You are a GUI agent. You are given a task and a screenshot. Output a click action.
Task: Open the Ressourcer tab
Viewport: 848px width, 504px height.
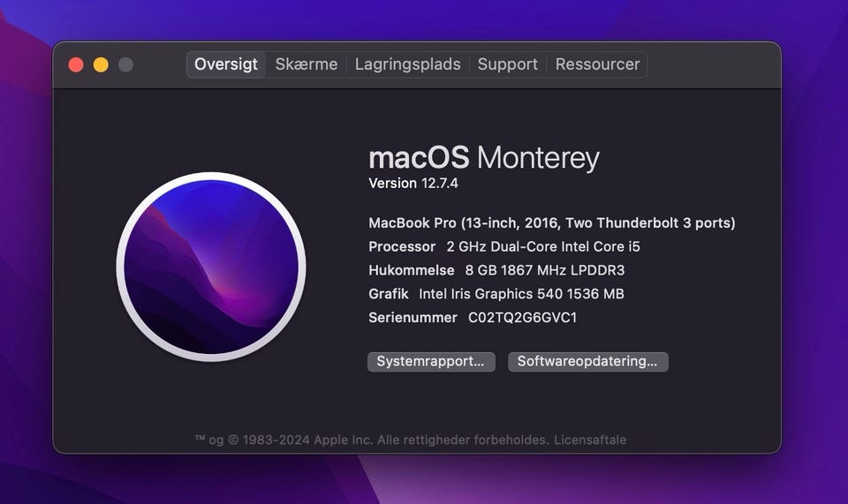pyautogui.click(x=597, y=64)
